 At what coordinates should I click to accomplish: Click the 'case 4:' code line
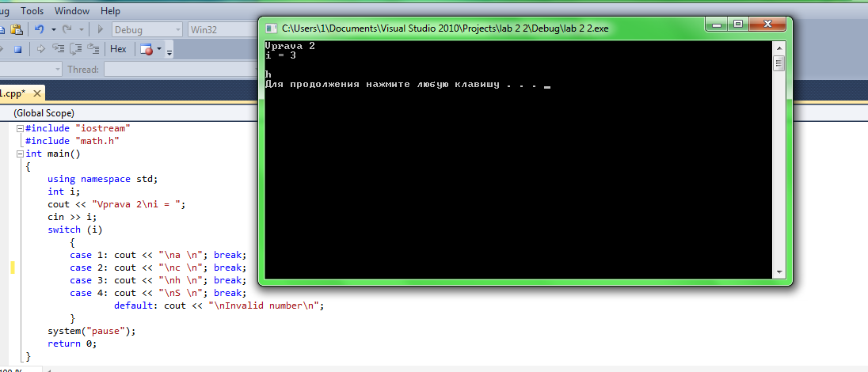pyautogui.click(x=158, y=293)
